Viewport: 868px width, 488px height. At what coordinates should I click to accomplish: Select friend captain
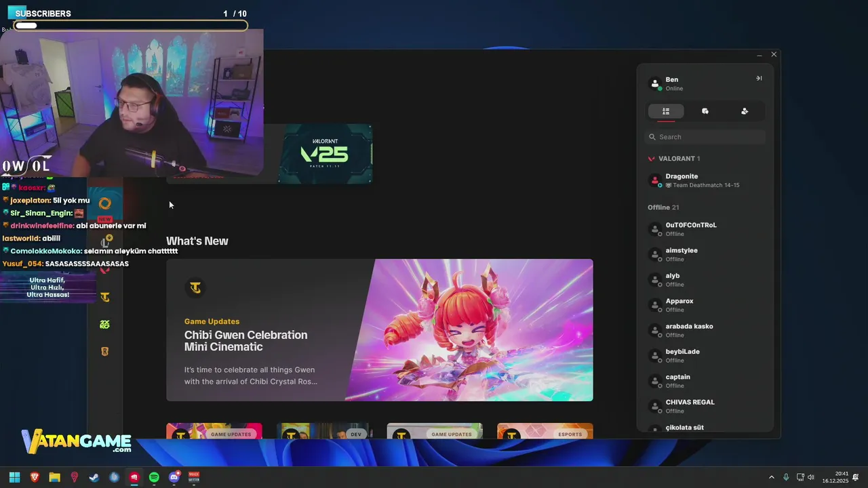click(x=705, y=381)
